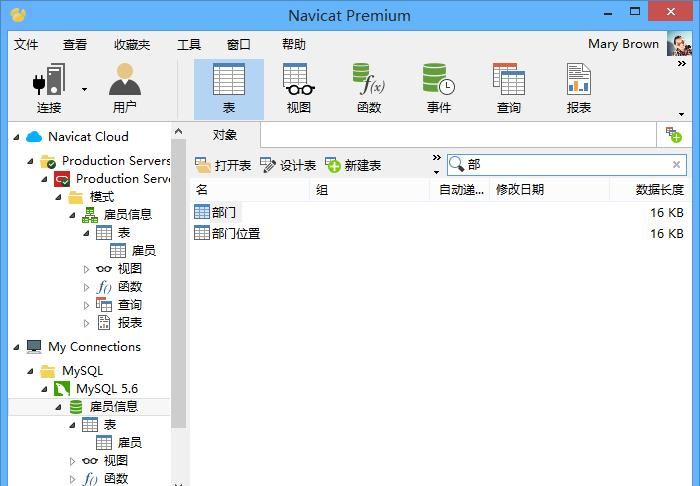Select the 函数 function toolbar button
This screenshot has width=700, height=486.
[369, 89]
